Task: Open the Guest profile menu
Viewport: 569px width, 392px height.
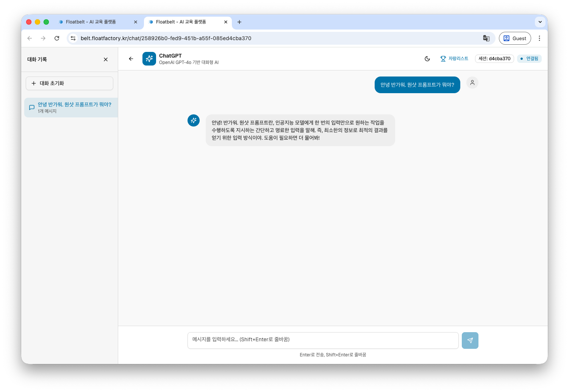Action: [x=515, y=38]
